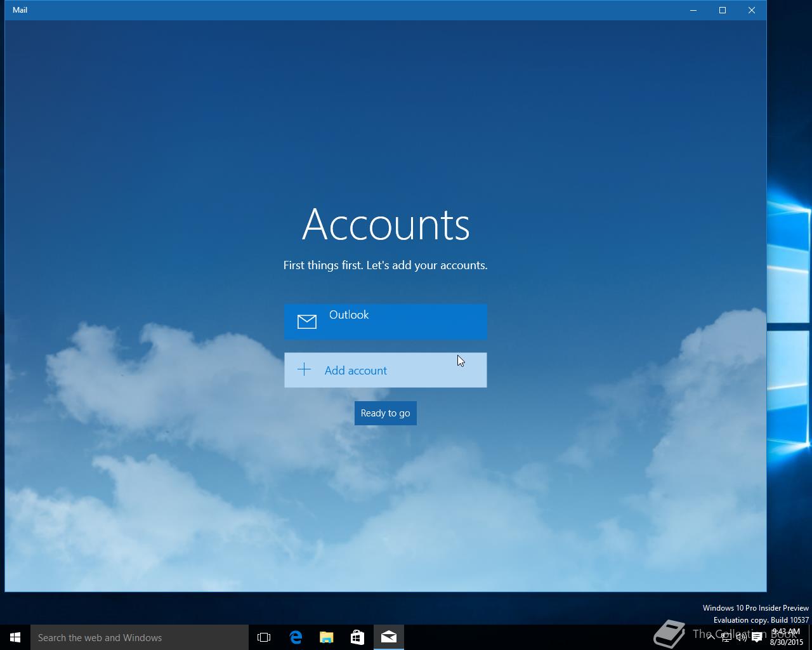The width and height of the screenshot is (812, 650).
Task: Click the Mail app taskbar icon
Action: pyautogui.click(x=389, y=637)
